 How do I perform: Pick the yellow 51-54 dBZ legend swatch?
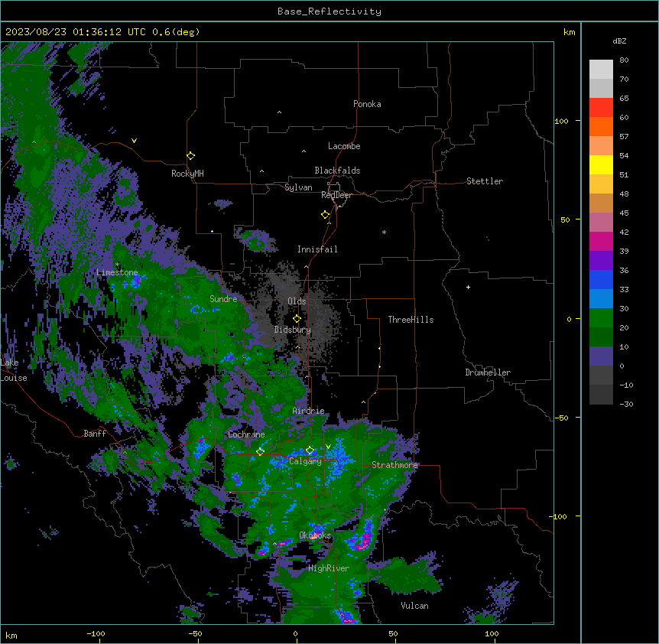click(x=601, y=164)
